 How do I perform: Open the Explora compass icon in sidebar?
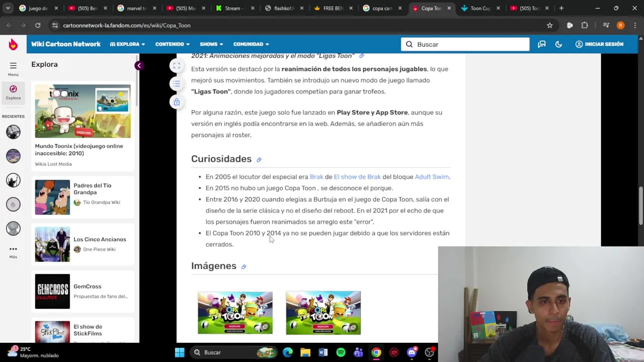(13, 89)
